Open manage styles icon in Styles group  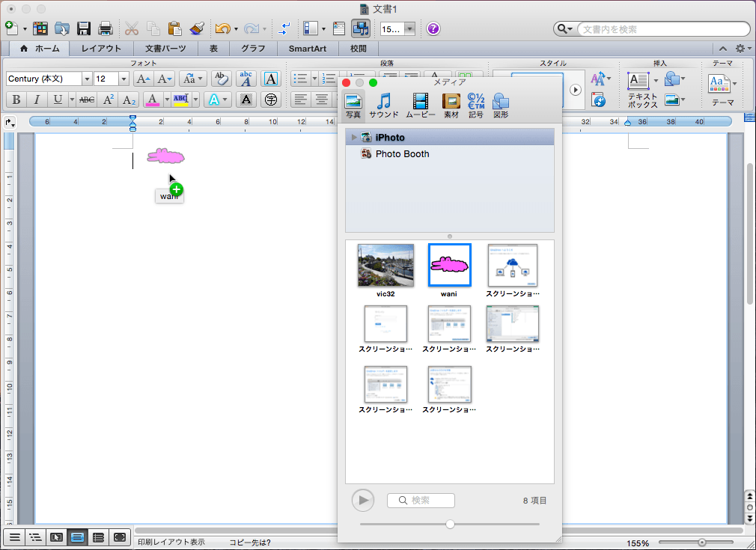(598, 100)
